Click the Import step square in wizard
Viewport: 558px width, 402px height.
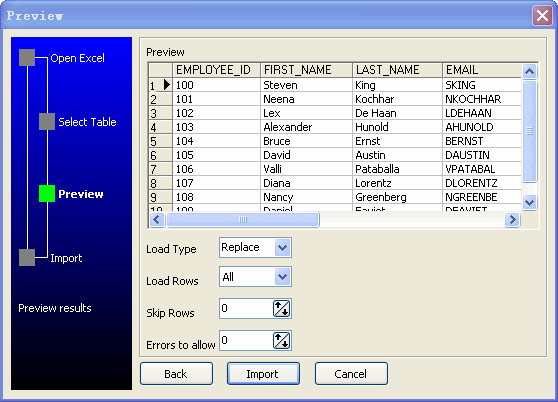[x=27, y=258]
